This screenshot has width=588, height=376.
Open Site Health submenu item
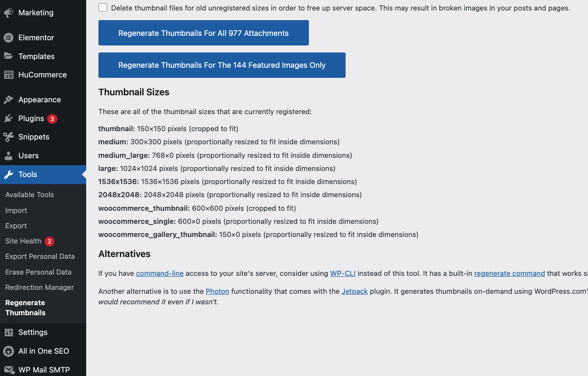(x=23, y=241)
